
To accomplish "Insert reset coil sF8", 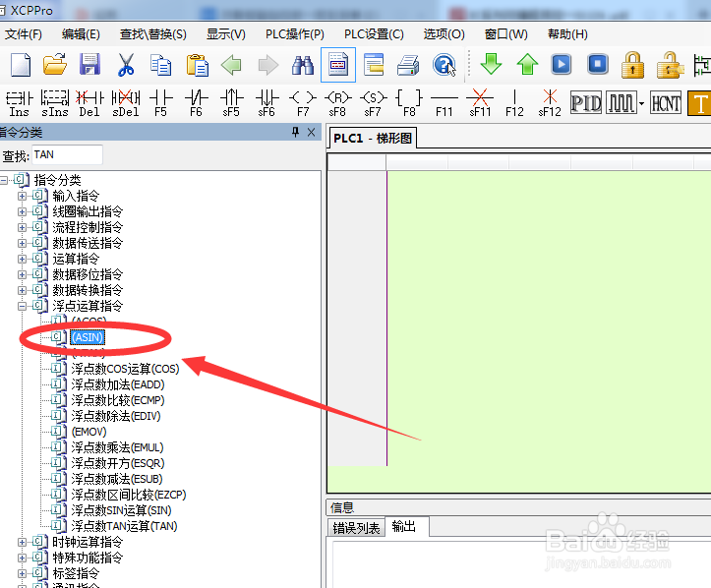I will click(x=338, y=103).
